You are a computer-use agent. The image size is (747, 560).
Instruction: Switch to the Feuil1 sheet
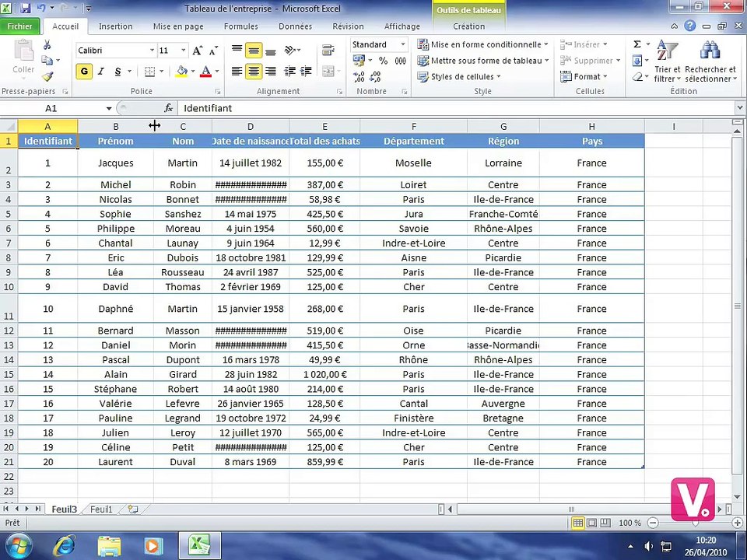[101, 509]
